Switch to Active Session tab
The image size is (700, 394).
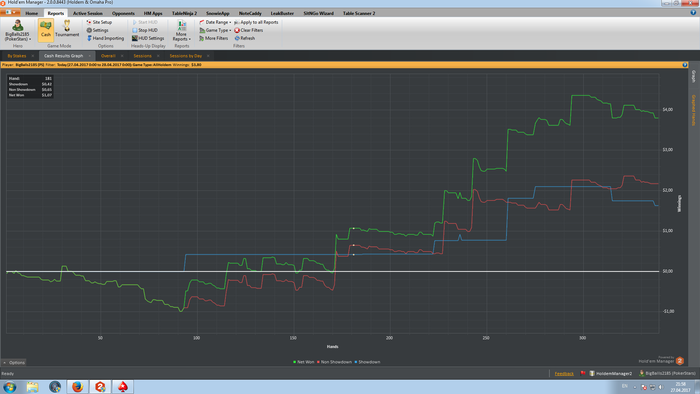point(88,13)
